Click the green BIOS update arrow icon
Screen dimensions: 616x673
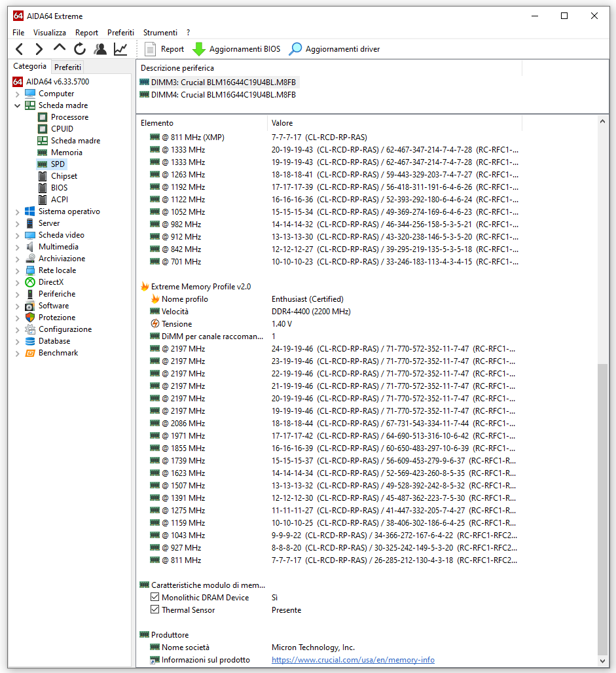click(199, 49)
